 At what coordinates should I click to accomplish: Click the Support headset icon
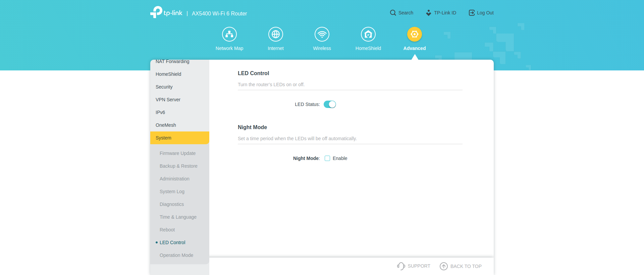point(401,266)
